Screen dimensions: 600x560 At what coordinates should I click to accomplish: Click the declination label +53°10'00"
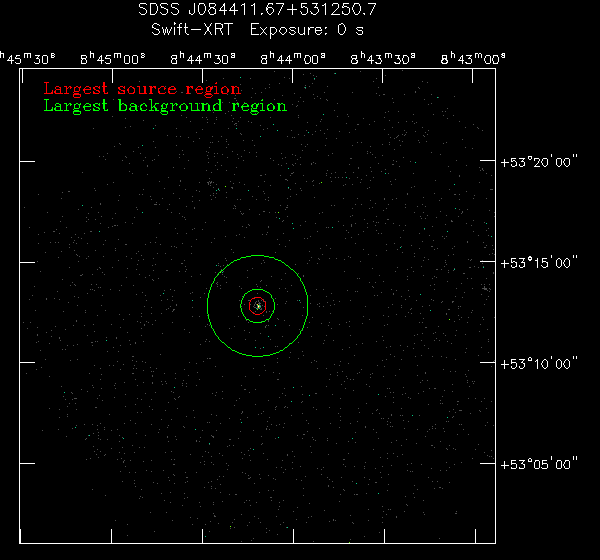(x=539, y=364)
